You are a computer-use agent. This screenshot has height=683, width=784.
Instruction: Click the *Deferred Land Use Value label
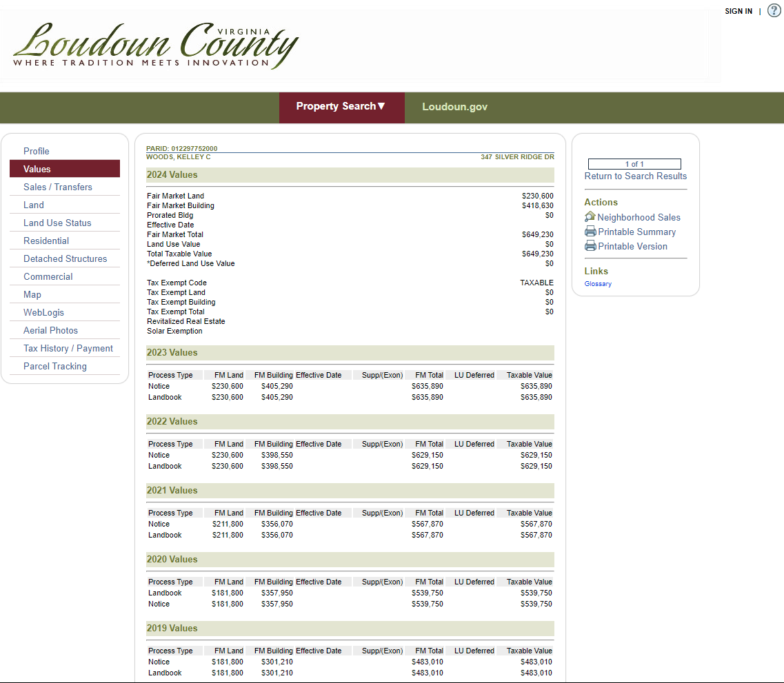190,263
